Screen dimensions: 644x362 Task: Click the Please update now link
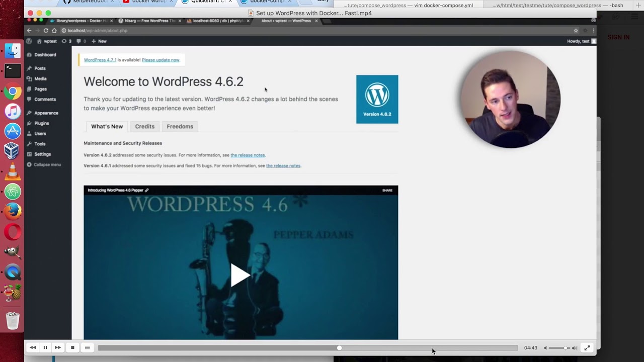coord(160,60)
